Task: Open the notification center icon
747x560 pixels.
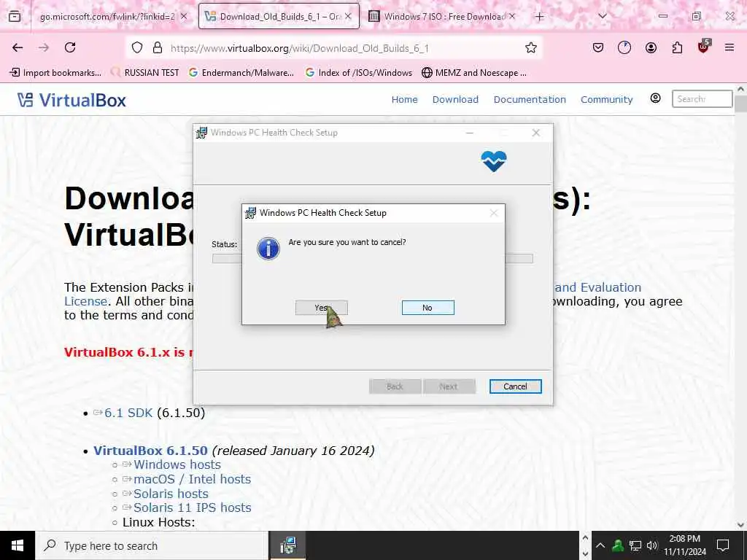Action: pyautogui.click(x=723, y=545)
